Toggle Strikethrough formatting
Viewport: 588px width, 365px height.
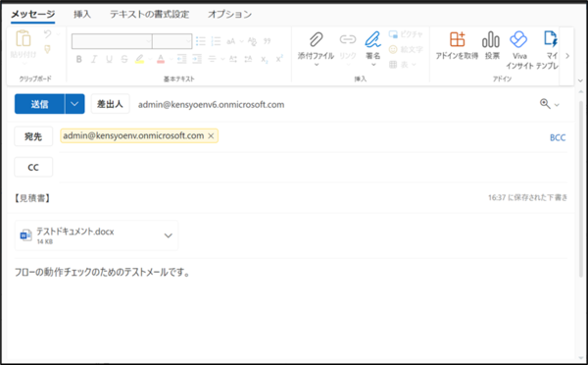tap(124, 59)
